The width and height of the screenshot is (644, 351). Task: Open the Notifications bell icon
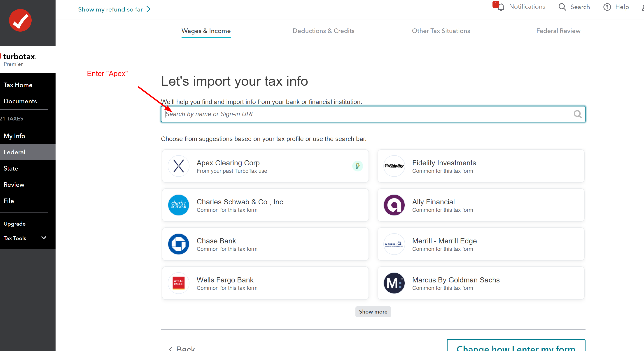(x=501, y=7)
